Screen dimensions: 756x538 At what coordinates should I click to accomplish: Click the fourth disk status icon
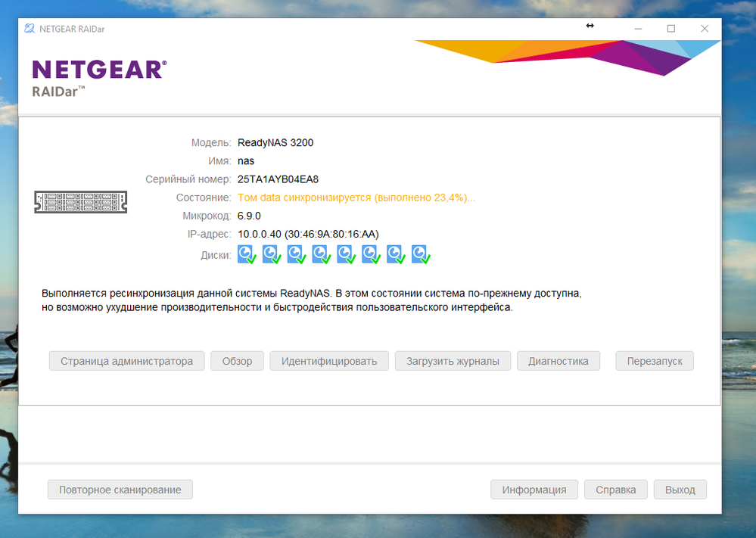322,254
